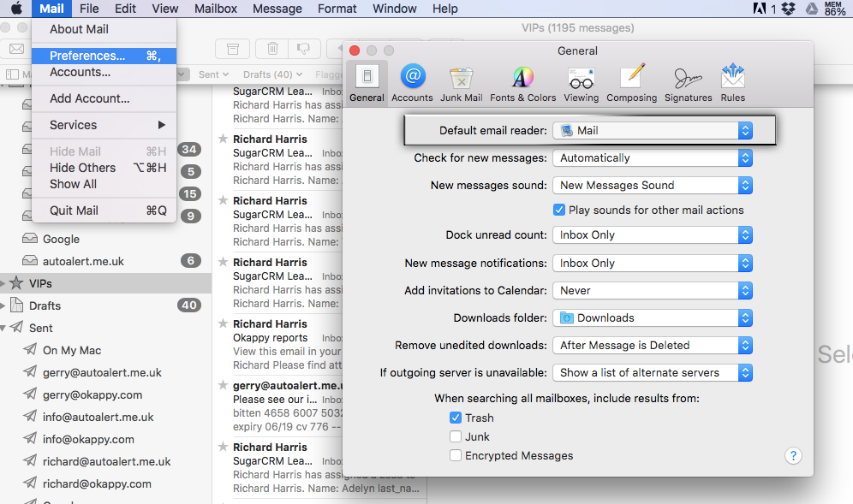Open the Apple menu

click(x=17, y=9)
